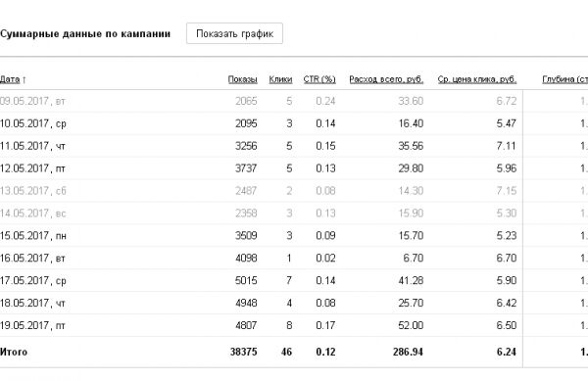Select date 10.05.2017, ср
This screenshot has height=381, width=588.
point(33,123)
